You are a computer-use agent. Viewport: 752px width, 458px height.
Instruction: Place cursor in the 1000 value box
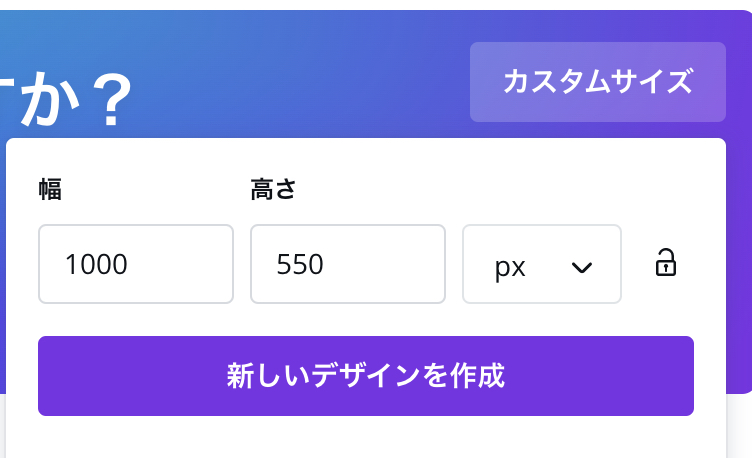(135, 264)
